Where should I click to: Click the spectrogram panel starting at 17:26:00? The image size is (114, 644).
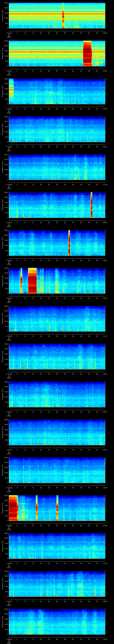point(57,167)
